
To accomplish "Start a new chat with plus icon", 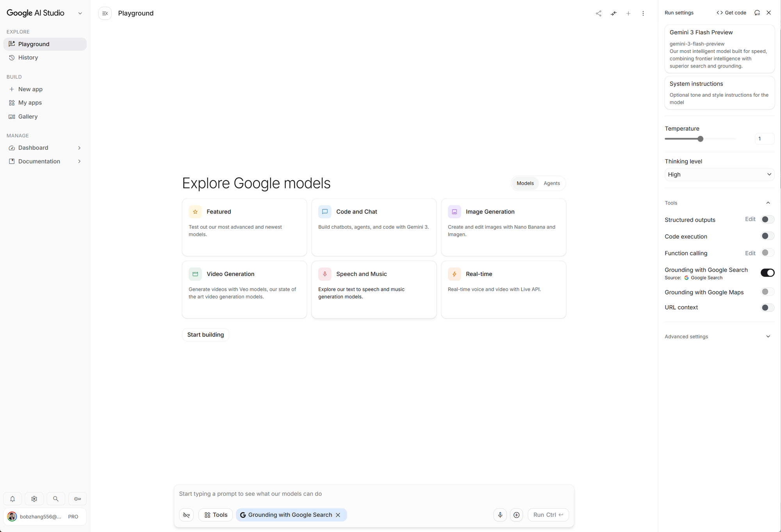I will click(x=628, y=13).
